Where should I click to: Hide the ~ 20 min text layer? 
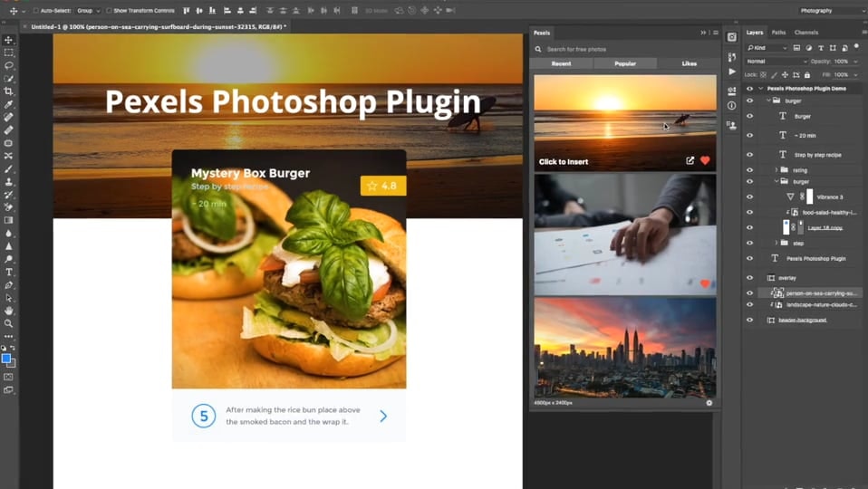pos(749,135)
